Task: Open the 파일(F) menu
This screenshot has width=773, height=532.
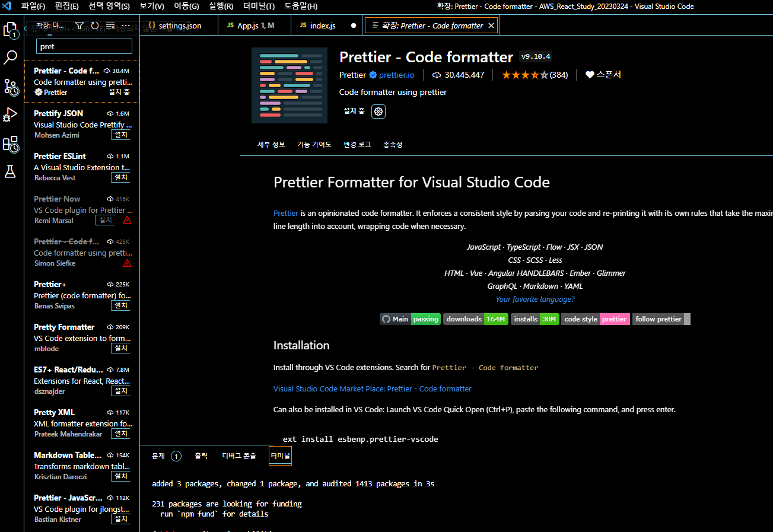Action: pos(33,7)
